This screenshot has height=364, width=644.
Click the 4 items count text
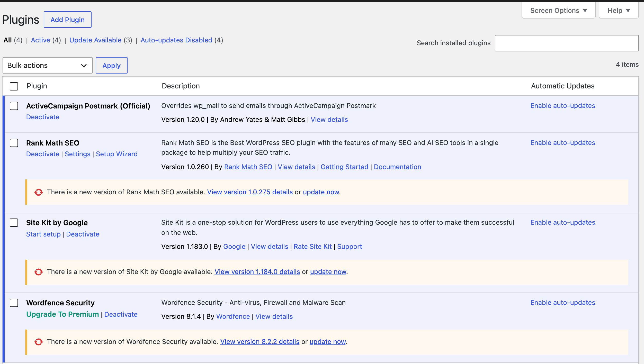(627, 65)
